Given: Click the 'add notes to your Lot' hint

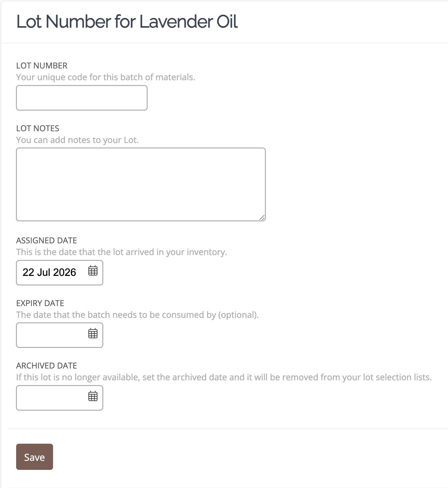Looking at the screenshot, I should tap(77, 140).
